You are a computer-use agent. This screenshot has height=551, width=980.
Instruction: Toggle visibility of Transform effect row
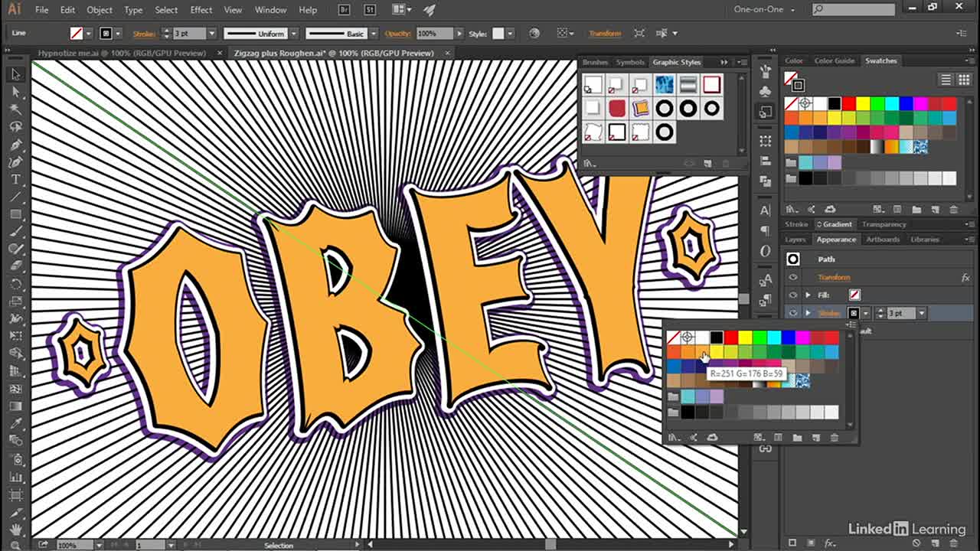tap(793, 278)
